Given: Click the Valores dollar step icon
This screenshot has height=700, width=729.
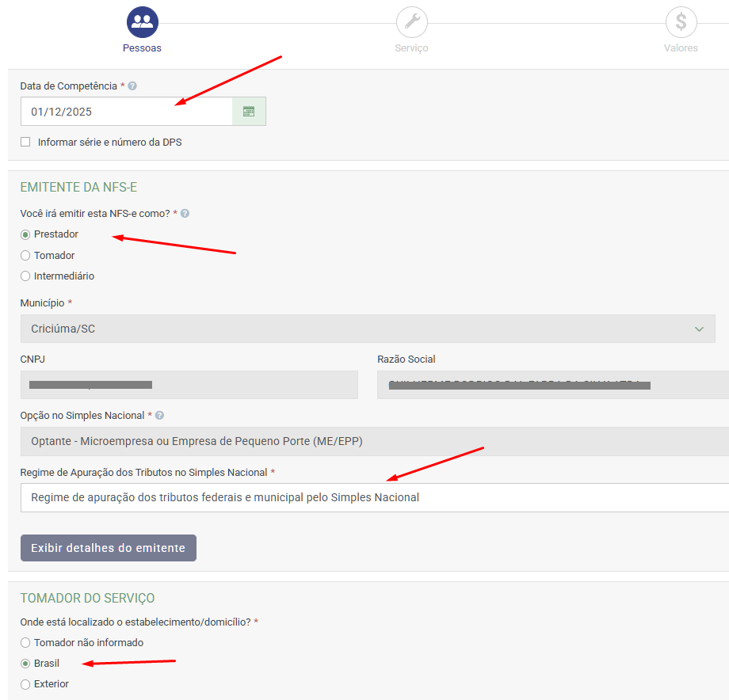Looking at the screenshot, I should 681,22.
